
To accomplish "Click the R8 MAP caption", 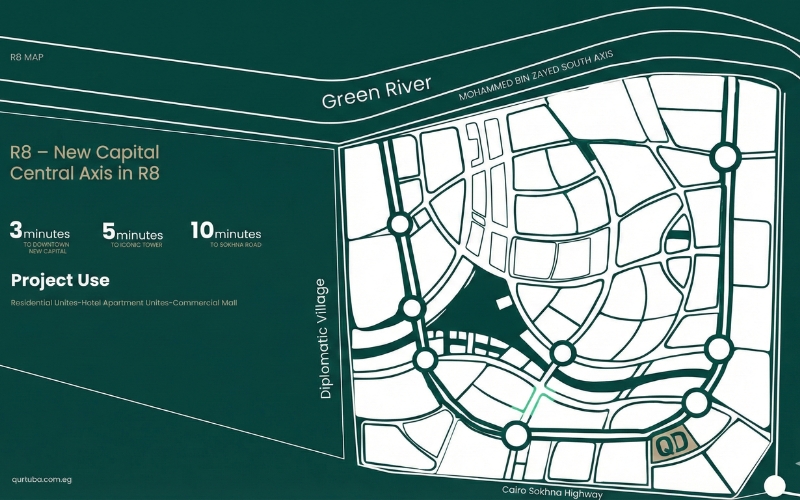I will (x=27, y=59).
